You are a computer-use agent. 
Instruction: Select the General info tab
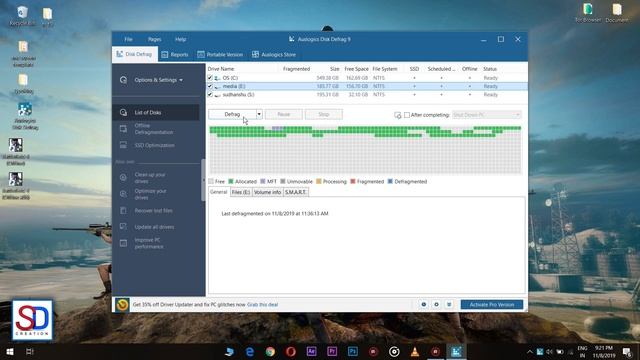pos(219,192)
